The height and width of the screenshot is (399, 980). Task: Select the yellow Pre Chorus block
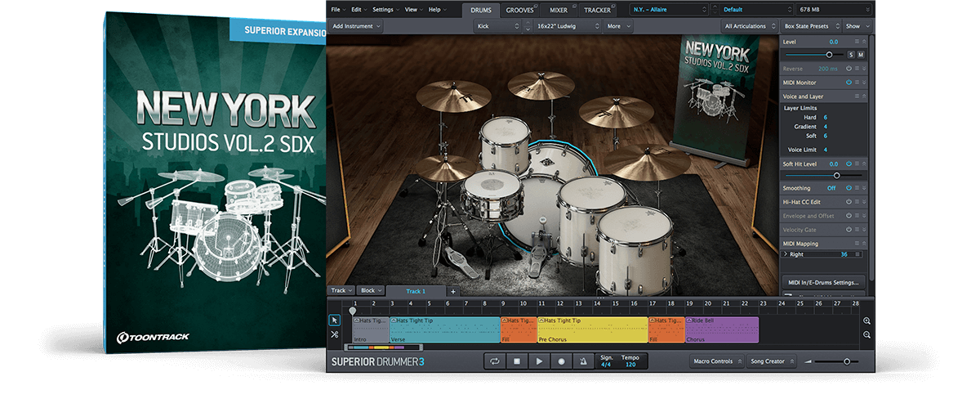[x=592, y=330]
